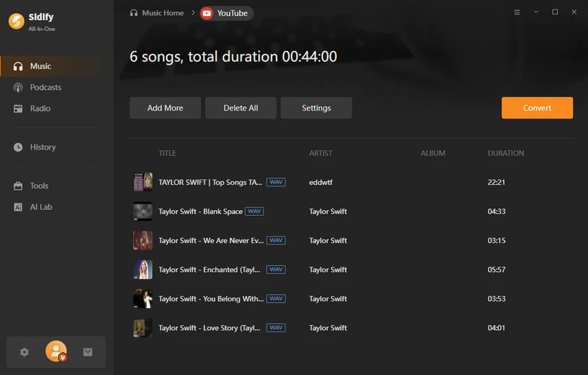
Task: Click thumbnail of TAYLOR SWIFT Top Songs
Action: click(143, 182)
